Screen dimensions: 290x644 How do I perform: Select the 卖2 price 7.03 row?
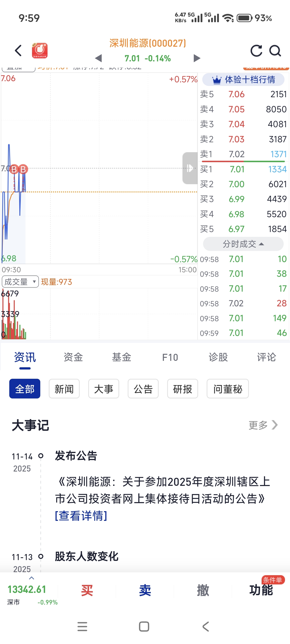coord(243,139)
